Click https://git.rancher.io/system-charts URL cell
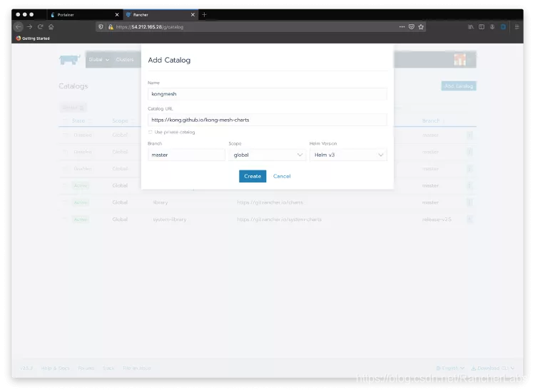535x392 pixels. click(x=279, y=220)
